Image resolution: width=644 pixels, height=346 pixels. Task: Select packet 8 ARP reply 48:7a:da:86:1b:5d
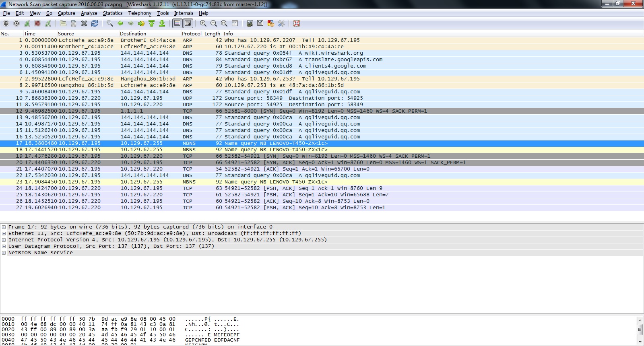tap(322, 85)
